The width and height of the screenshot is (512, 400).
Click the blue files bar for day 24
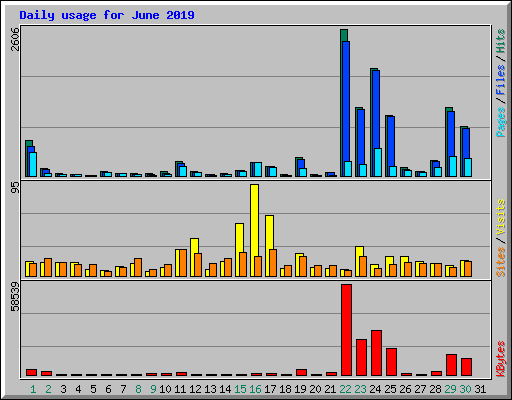point(376,109)
